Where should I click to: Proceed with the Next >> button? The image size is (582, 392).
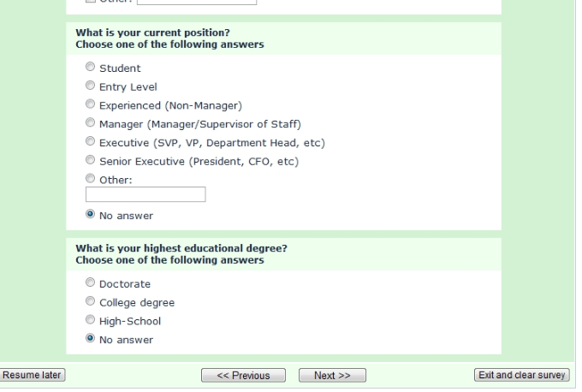tap(332, 376)
